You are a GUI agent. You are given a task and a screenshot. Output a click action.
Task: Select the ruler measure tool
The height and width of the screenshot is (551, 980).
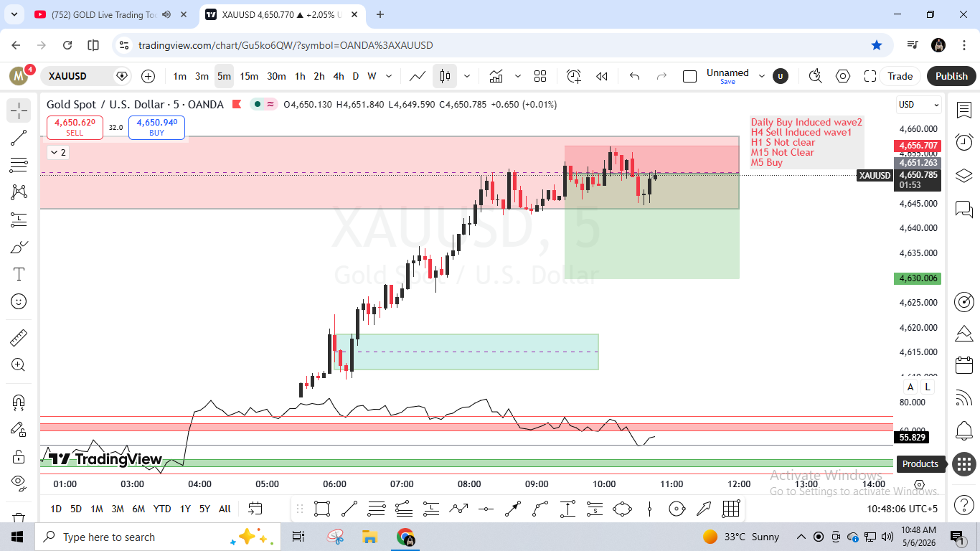(x=19, y=337)
